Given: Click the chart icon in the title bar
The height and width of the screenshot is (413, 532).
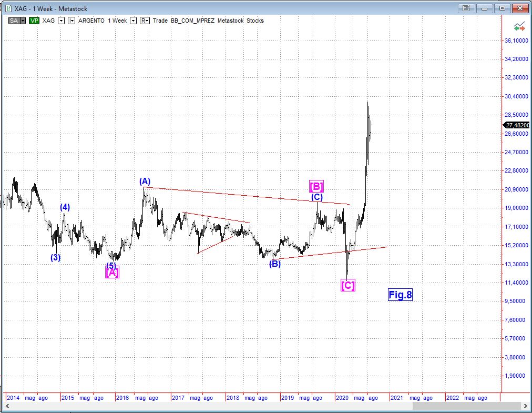Looking at the screenshot, I should (8, 8).
